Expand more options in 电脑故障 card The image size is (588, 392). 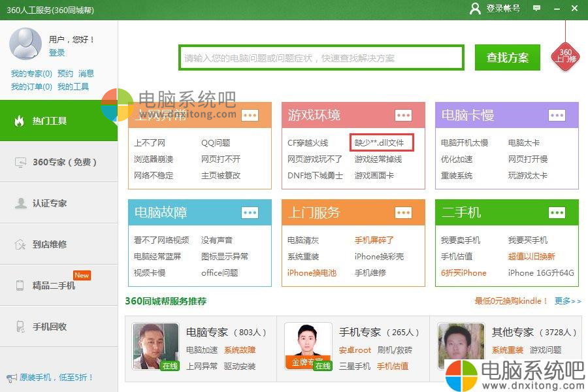[x=250, y=213]
